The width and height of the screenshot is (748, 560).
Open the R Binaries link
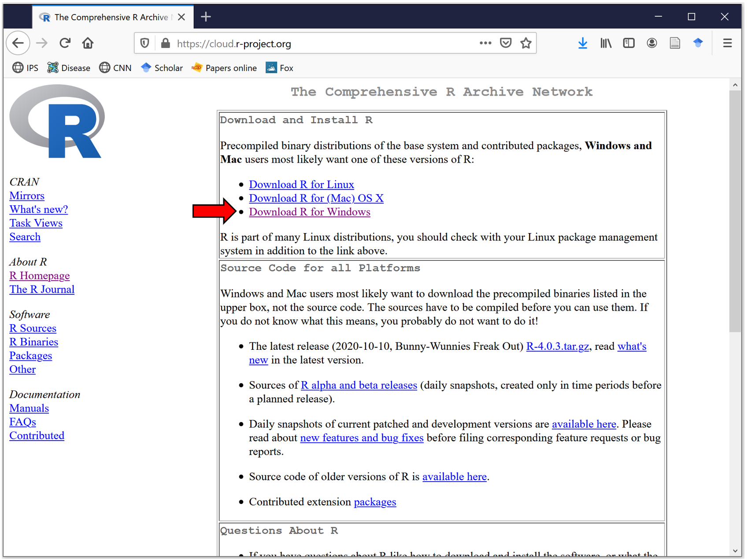[34, 342]
